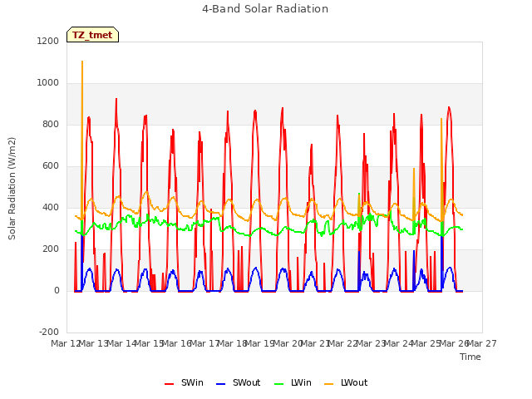This screenshot has height=399, width=532.
Task: Click the red SWin legend color marker
Action: click(169, 384)
